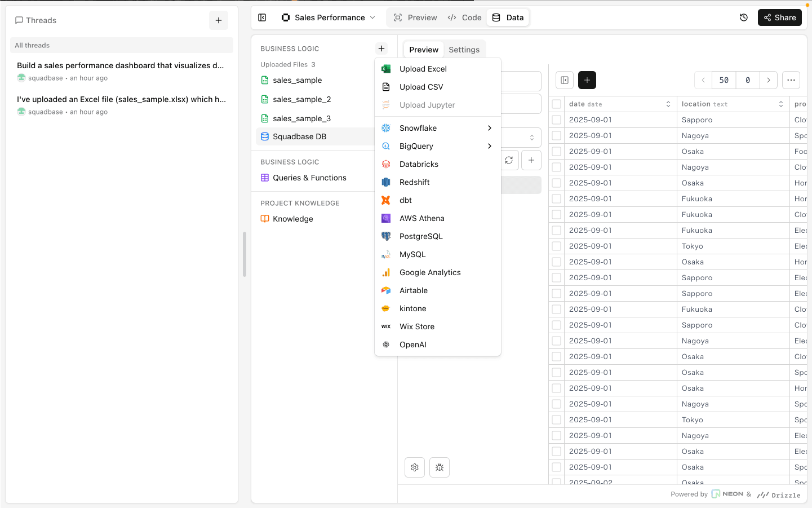The height and width of the screenshot is (508, 812).
Task: Open the sales_sample_2 file
Action: point(301,99)
